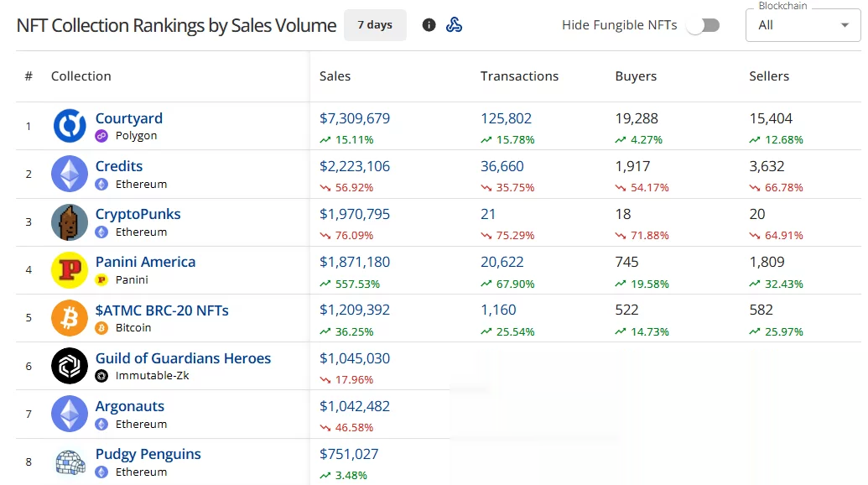Image resolution: width=868 pixels, height=485 pixels.
Task: Open the CryptoPunks avatar image
Action: point(70,222)
